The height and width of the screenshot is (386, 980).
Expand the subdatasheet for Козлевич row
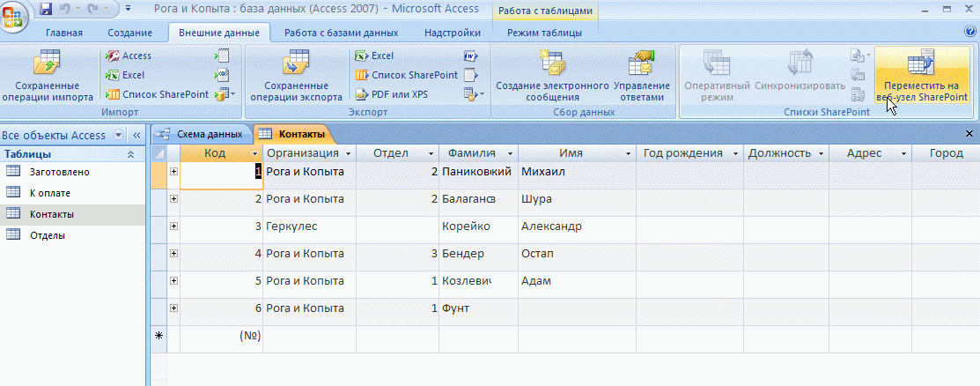[x=173, y=280]
